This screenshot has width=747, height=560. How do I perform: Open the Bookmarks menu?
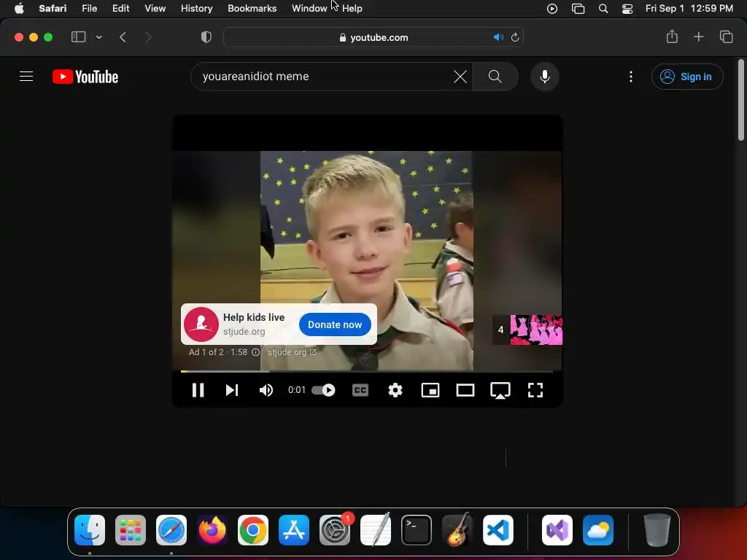click(252, 8)
